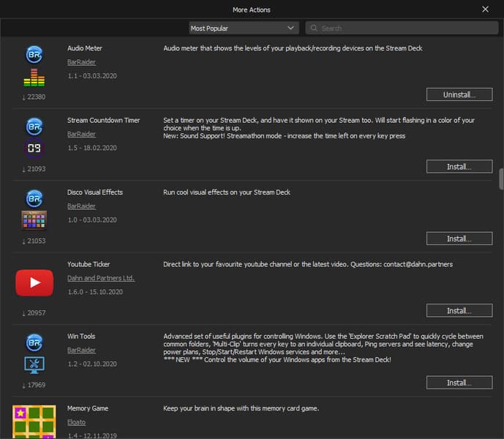Click version text 1.2 - 02.10.2020
This screenshot has height=439, width=504.
[x=92, y=364]
